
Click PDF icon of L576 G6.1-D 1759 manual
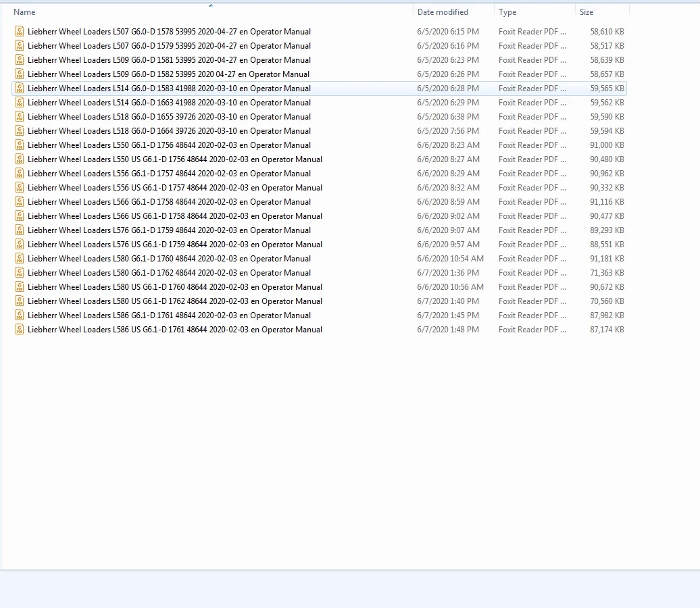20,230
